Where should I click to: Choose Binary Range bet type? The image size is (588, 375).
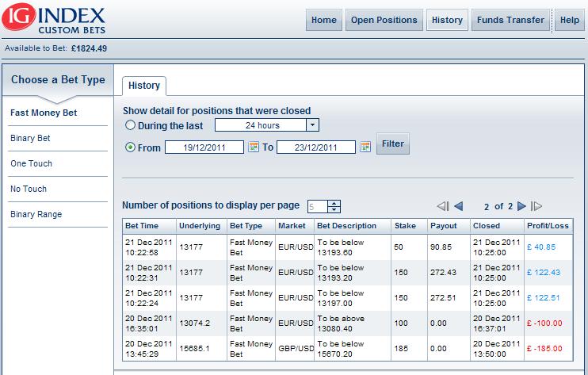36,214
